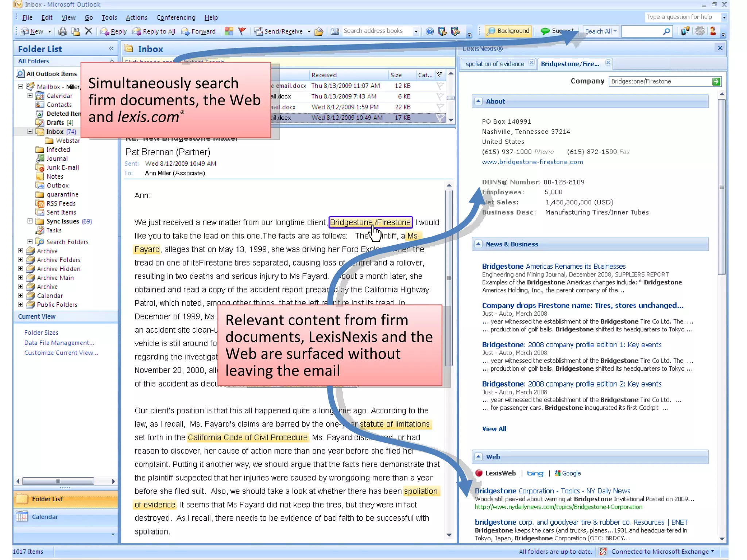This screenshot has height=560, width=747.
Task: Open the Conferencing menu
Action: click(176, 17)
